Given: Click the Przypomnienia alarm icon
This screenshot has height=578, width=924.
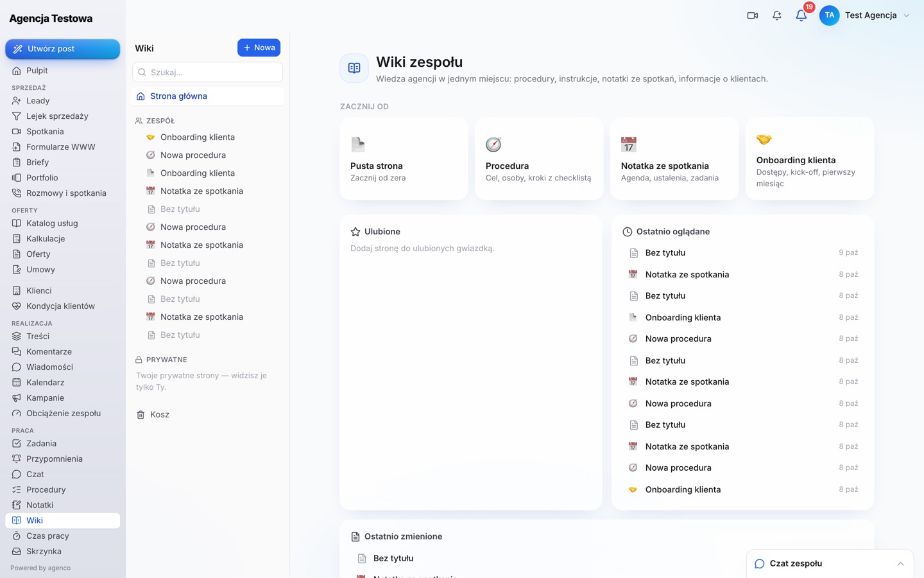Looking at the screenshot, I should pos(17,459).
